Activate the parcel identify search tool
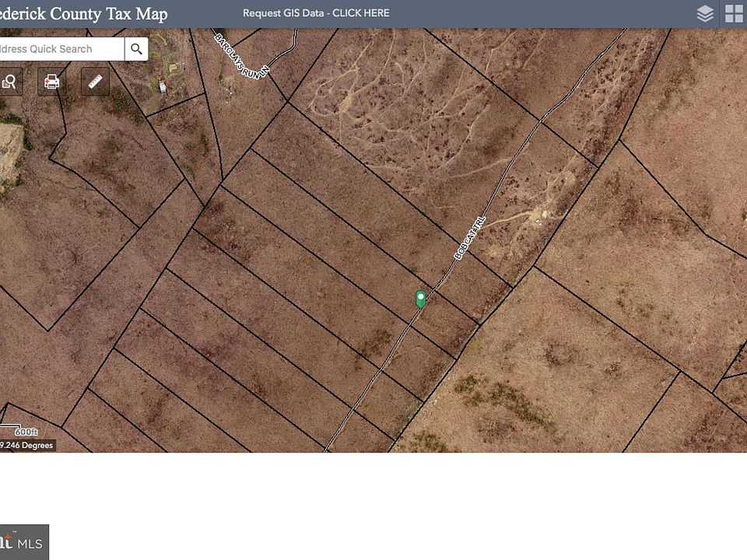The width and height of the screenshot is (747, 560). [10, 82]
